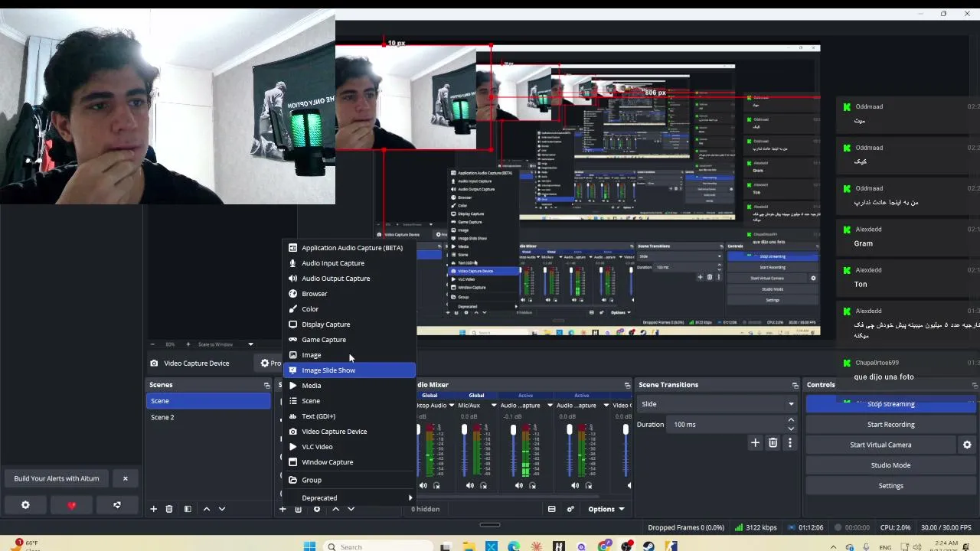
Task: Add Audio Input Capture from the menu
Action: (x=349, y=263)
